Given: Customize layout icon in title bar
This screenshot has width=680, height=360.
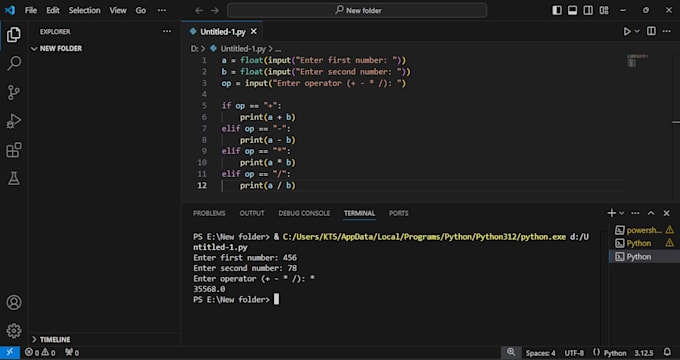Looking at the screenshot, I should point(604,10).
